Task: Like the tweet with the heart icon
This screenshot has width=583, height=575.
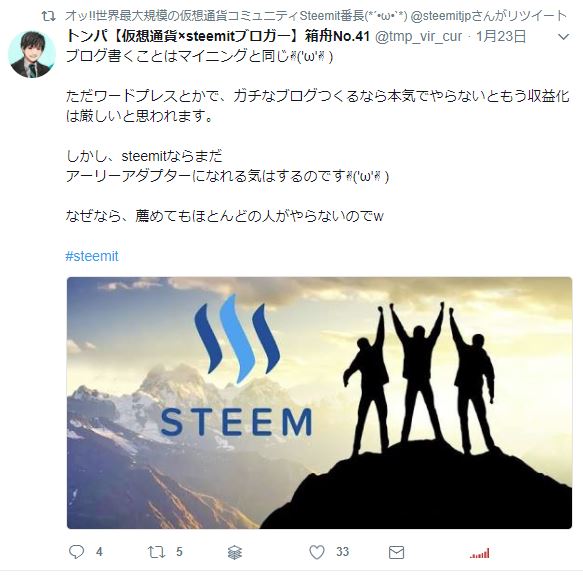Action: [x=317, y=552]
